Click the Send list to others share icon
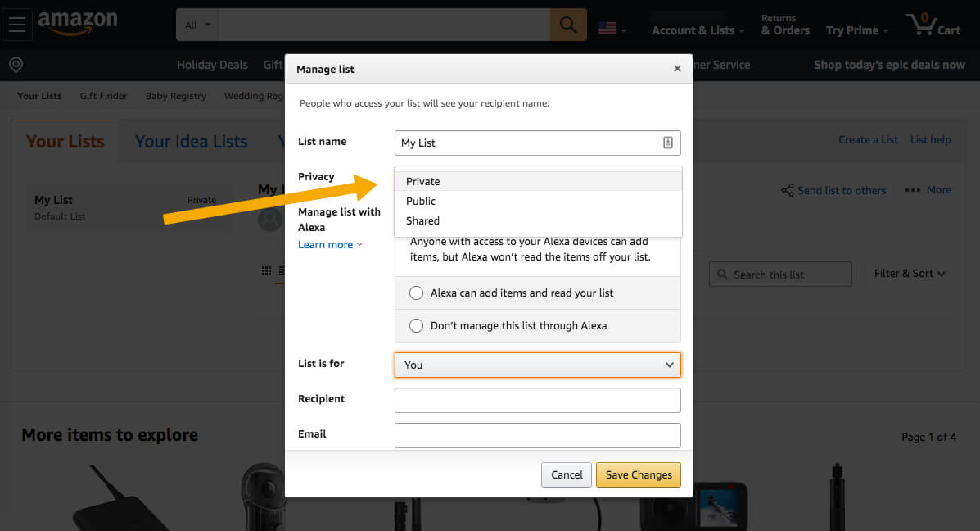This screenshot has width=980, height=531. point(787,190)
